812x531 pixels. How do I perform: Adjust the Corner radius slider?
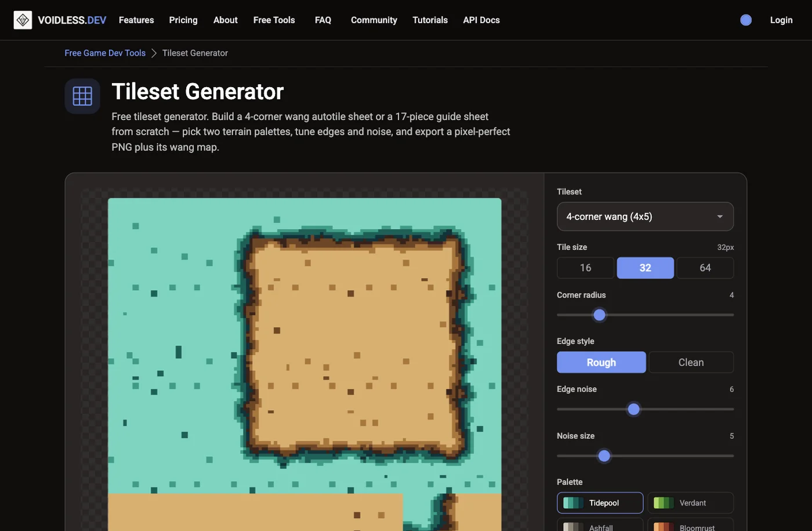(645, 315)
